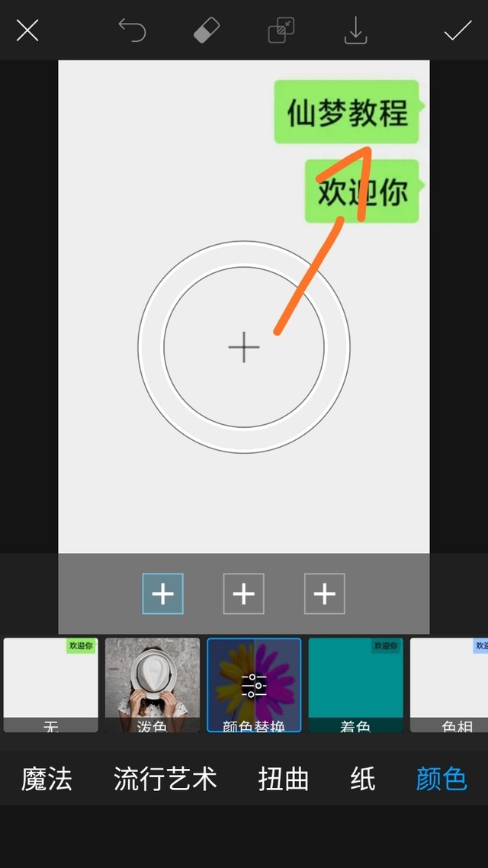Switch to the 扭曲 category
The height and width of the screenshot is (868, 488).
click(x=284, y=779)
